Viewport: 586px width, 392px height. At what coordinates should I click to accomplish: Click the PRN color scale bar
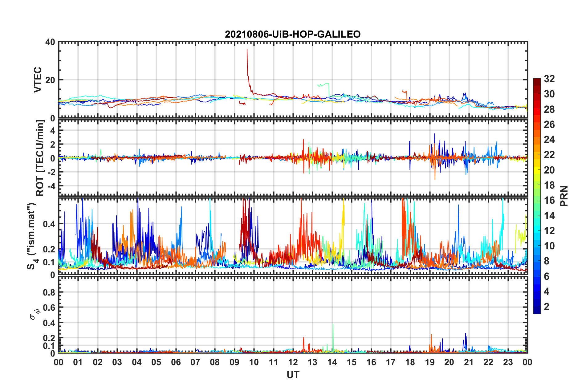(537, 196)
